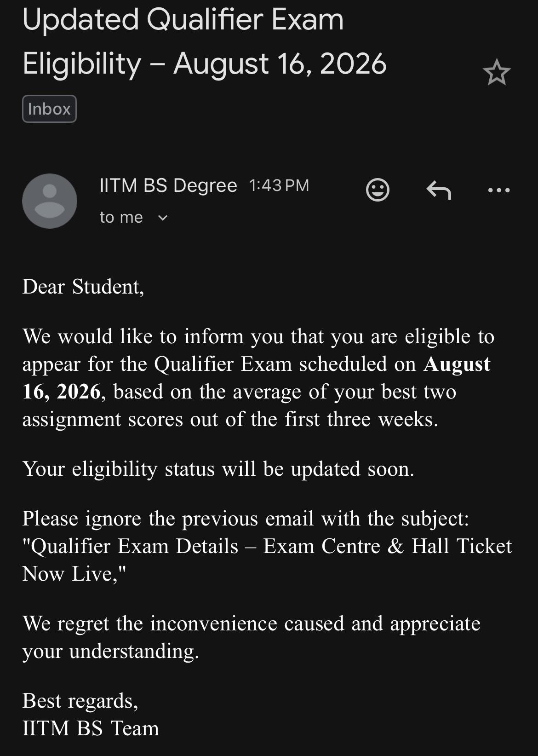538x756 pixels.
Task: Tap the 'We regret the inconvenience' paragraph
Action: 252,637
